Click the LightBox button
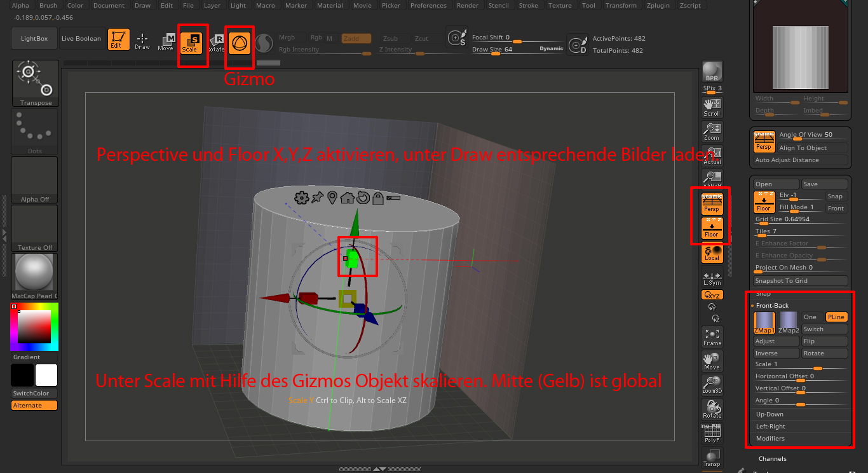868x473 pixels. [x=34, y=39]
